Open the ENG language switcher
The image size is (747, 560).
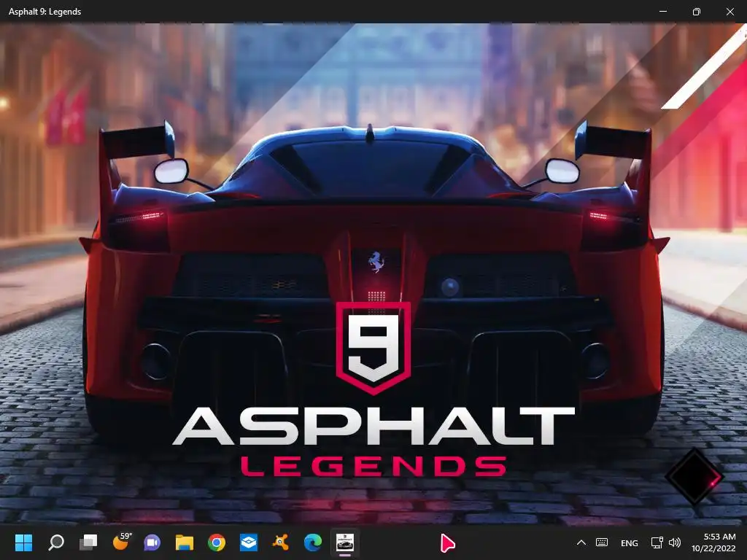click(630, 542)
